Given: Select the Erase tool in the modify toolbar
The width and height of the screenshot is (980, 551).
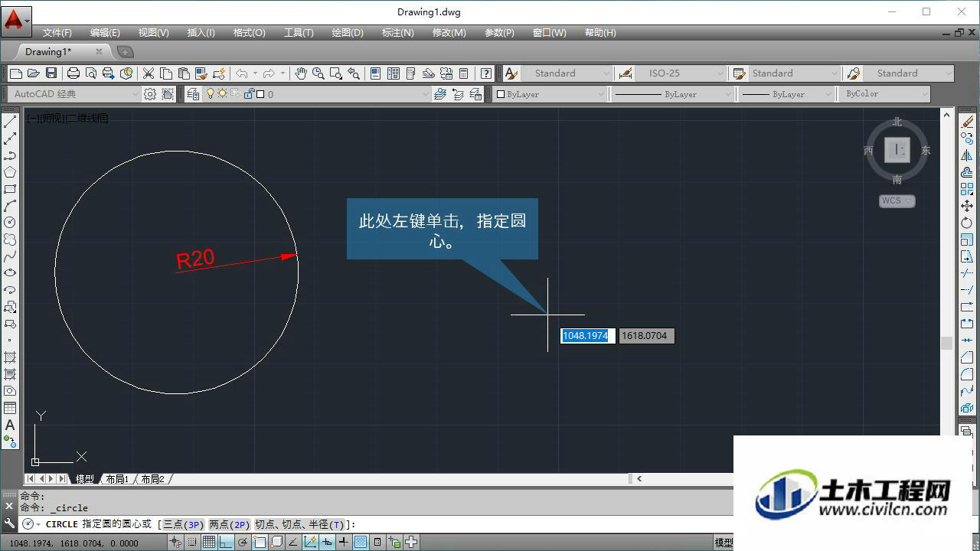Looking at the screenshot, I should pyautogui.click(x=967, y=122).
